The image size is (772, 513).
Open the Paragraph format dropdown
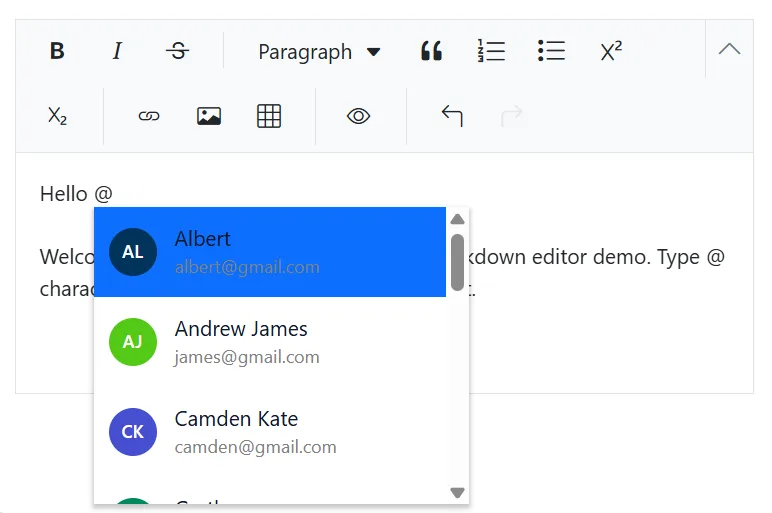pyautogui.click(x=319, y=52)
